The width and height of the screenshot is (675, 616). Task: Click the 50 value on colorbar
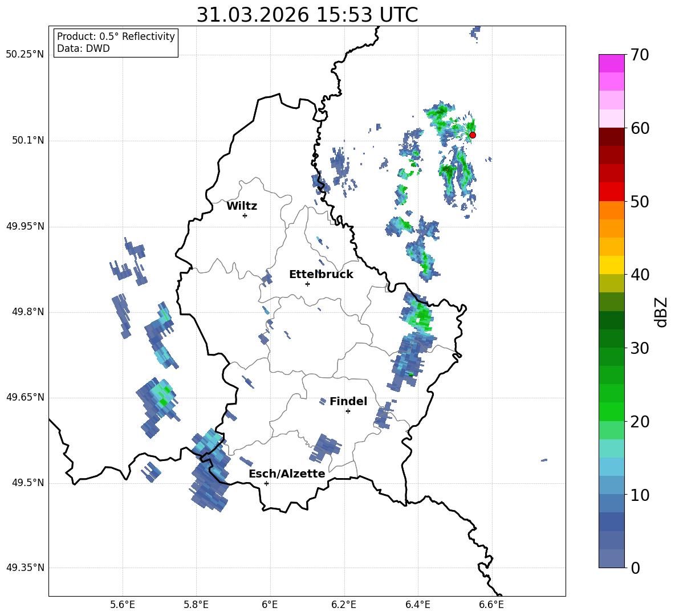point(640,201)
